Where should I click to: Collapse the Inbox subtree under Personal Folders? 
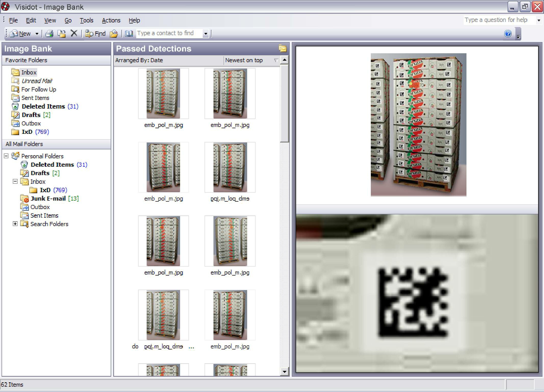click(15, 181)
